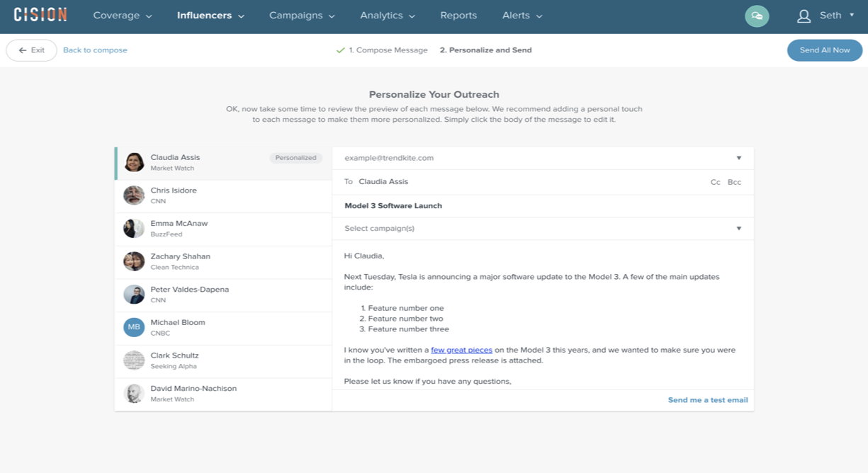
Task: Click Feature number one list item
Action: (x=406, y=308)
